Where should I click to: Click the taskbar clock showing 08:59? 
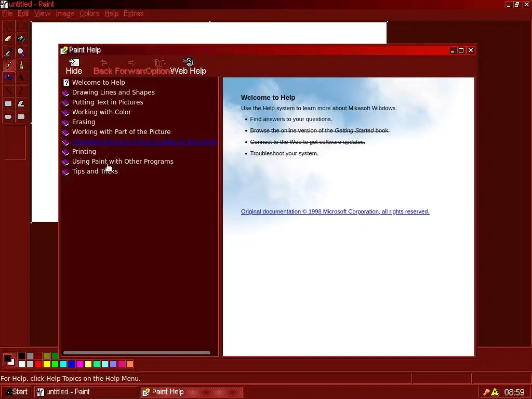514,392
